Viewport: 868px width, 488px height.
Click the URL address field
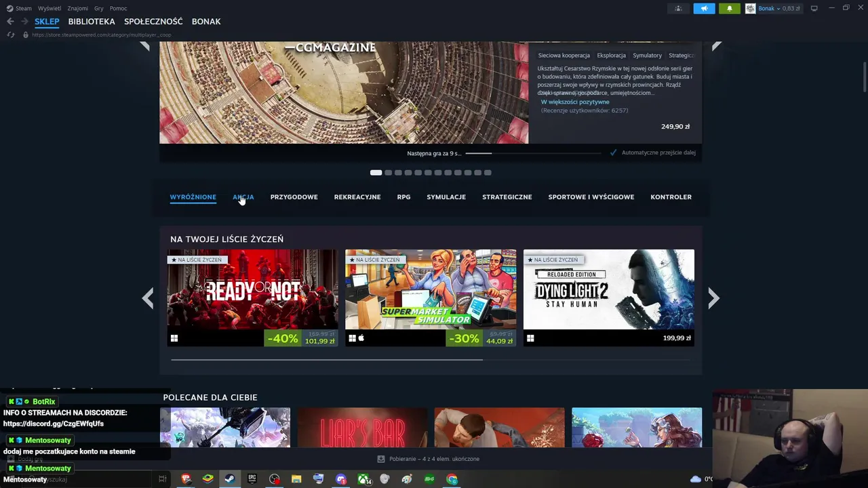pos(102,35)
